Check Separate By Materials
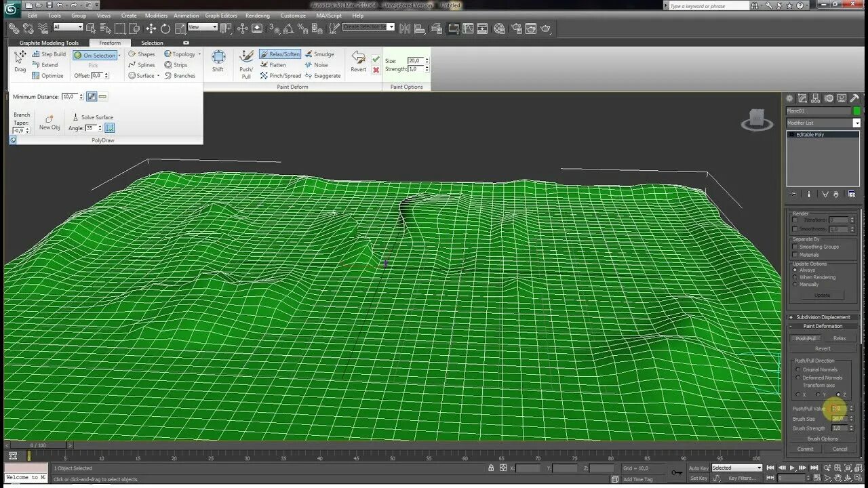This screenshot has height=488, width=868. [x=795, y=255]
